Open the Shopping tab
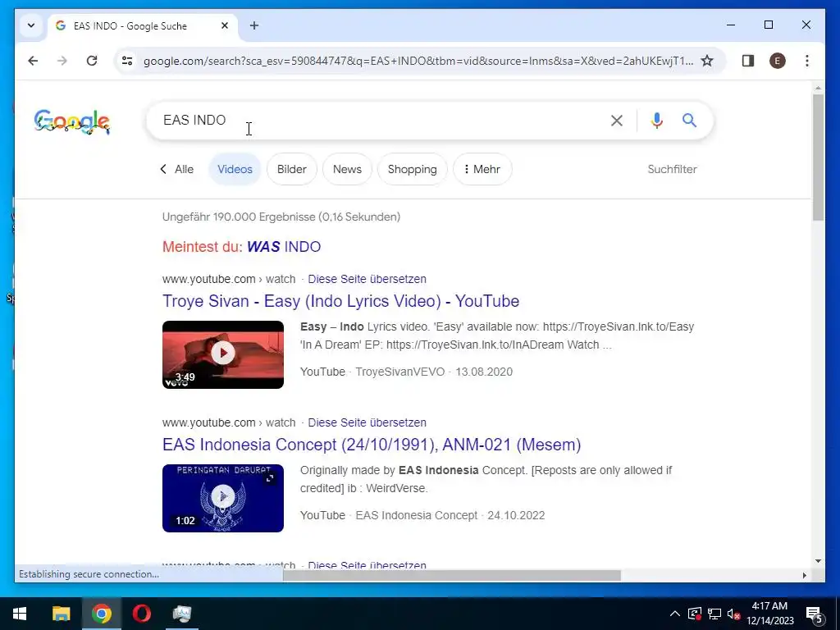This screenshot has height=630, width=840. click(412, 169)
